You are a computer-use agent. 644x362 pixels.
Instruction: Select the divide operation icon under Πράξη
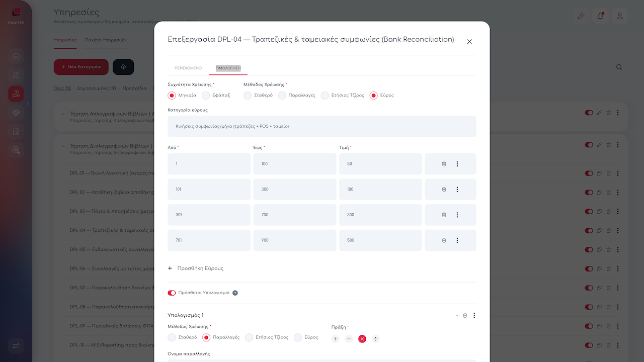(x=375, y=339)
